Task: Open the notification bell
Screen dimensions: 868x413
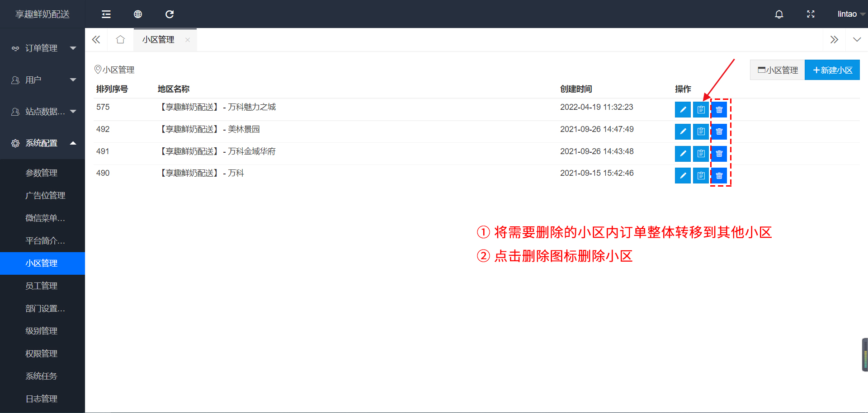Action: 779,14
